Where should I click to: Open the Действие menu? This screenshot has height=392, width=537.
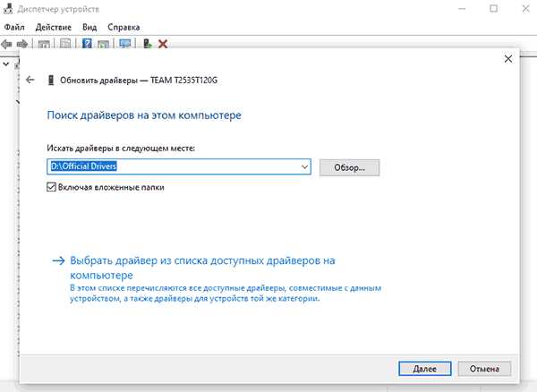pos(54,27)
